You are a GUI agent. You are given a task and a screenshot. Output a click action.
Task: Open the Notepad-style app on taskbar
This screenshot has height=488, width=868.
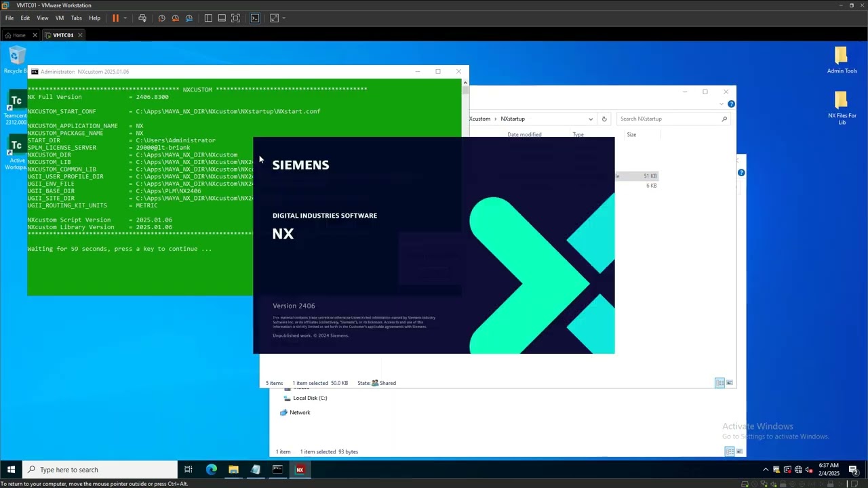pyautogui.click(x=256, y=469)
